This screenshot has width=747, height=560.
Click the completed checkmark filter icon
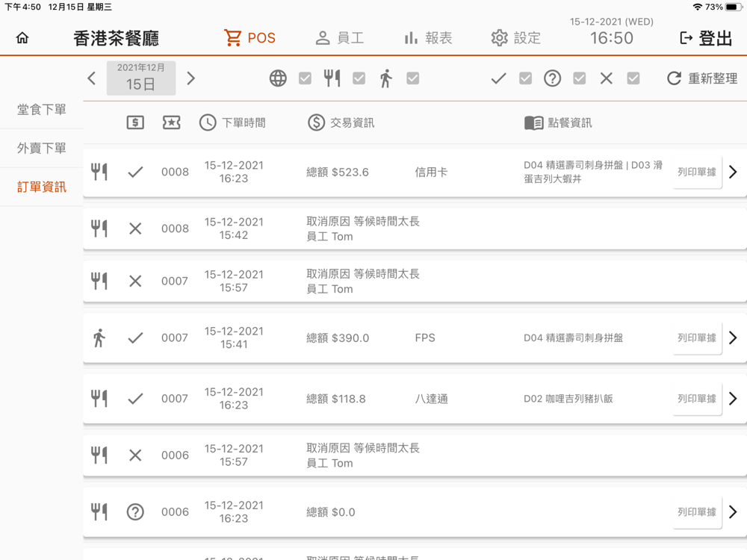(x=498, y=78)
